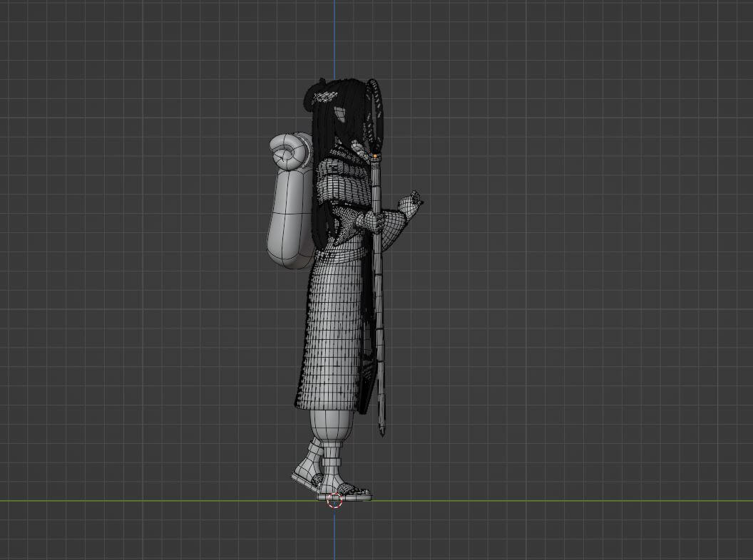This screenshot has height=560, width=753.
Task: Select the staff's looped ring top
Action: pos(374,114)
